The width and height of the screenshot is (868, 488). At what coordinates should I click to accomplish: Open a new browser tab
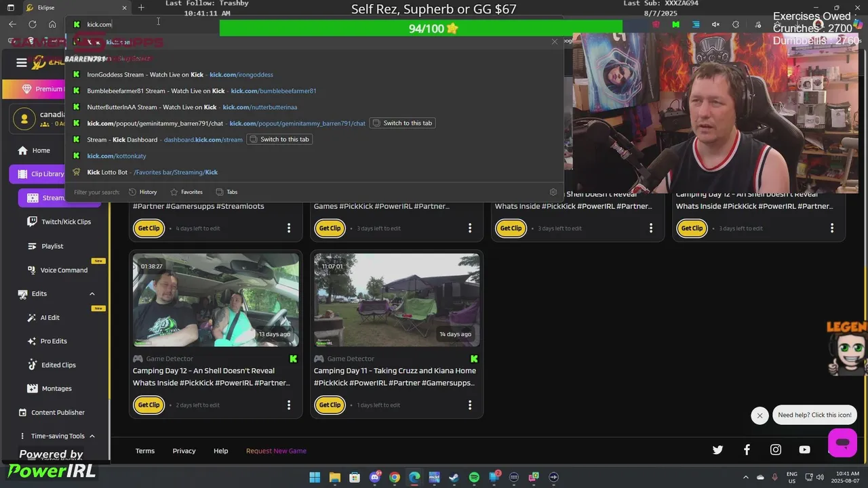pos(141,7)
